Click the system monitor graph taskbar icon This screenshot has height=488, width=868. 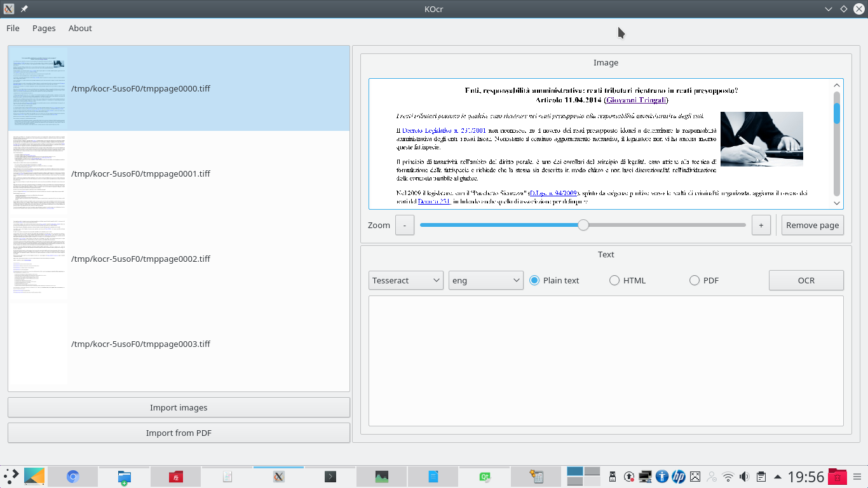(x=382, y=477)
